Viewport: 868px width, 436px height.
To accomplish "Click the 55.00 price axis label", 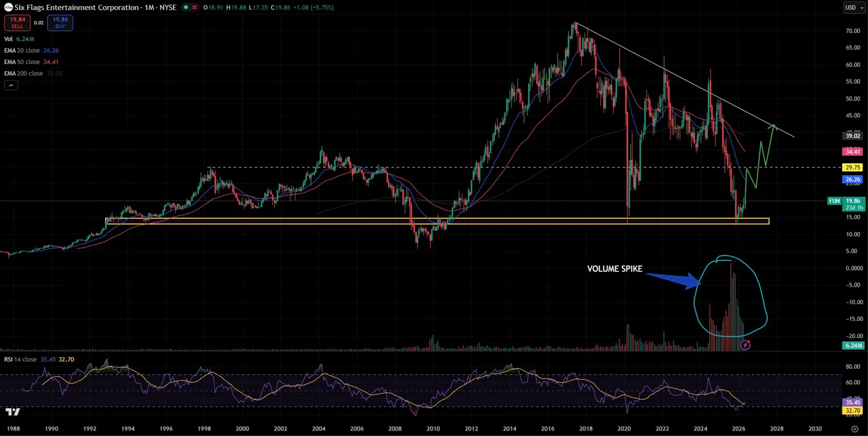I will coord(854,82).
